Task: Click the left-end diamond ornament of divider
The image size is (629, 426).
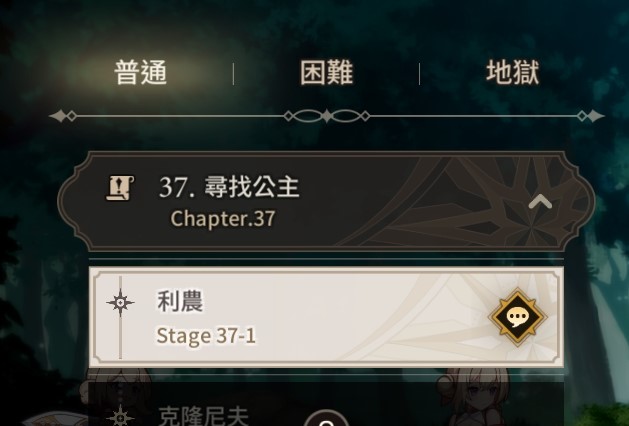Action: click(63, 116)
